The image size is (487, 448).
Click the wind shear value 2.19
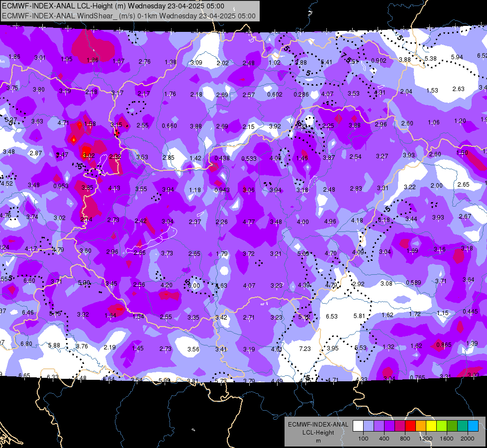coord(109,347)
